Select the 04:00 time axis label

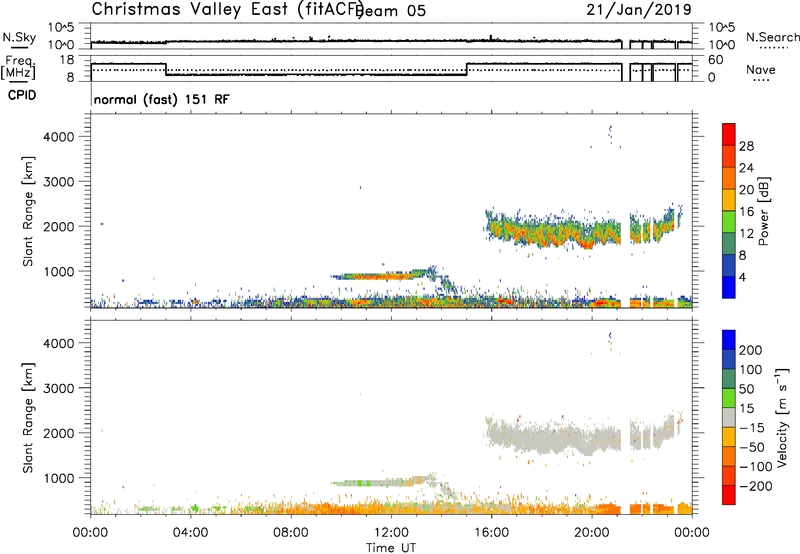pyautogui.click(x=190, y=533)
